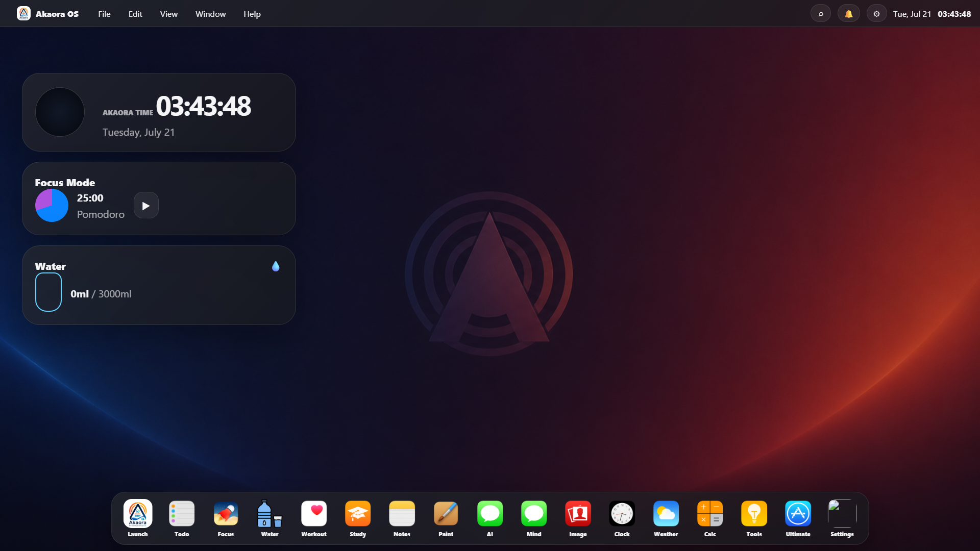The height and width of the screenshot is (551, 980).
Task: Open the AI chat app
Action: coord(490,518)
